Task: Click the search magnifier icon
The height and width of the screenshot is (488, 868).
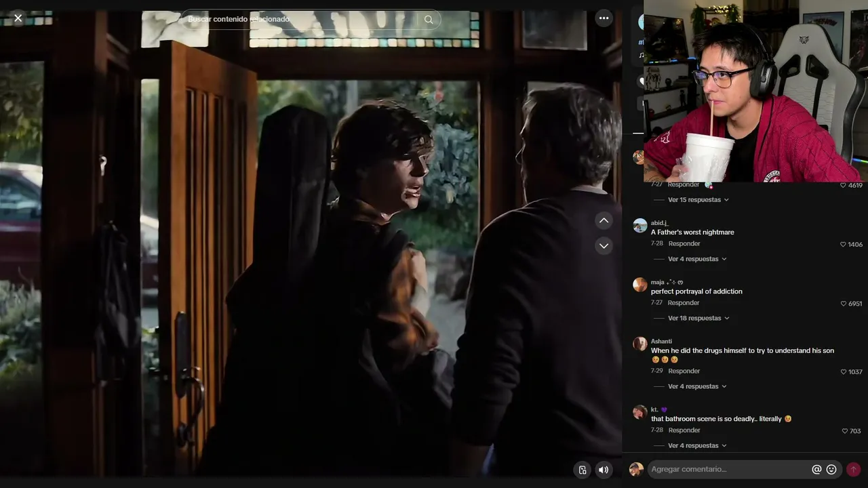Action: tap(429, 20)
